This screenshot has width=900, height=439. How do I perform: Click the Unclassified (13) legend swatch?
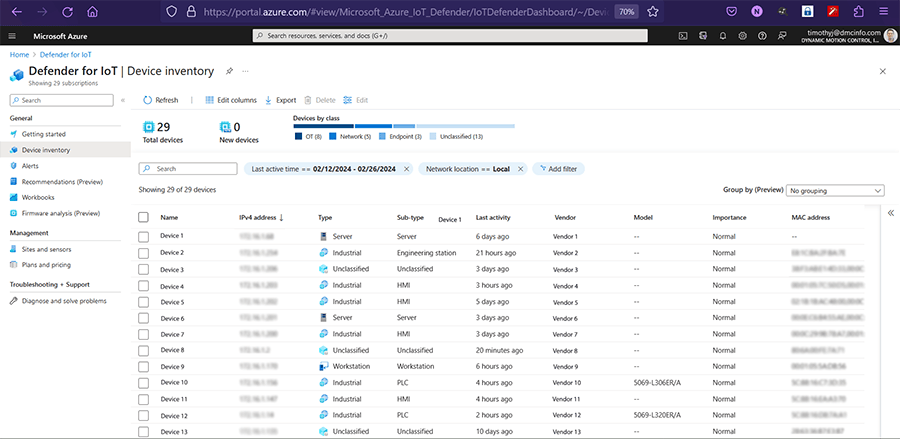433,137
